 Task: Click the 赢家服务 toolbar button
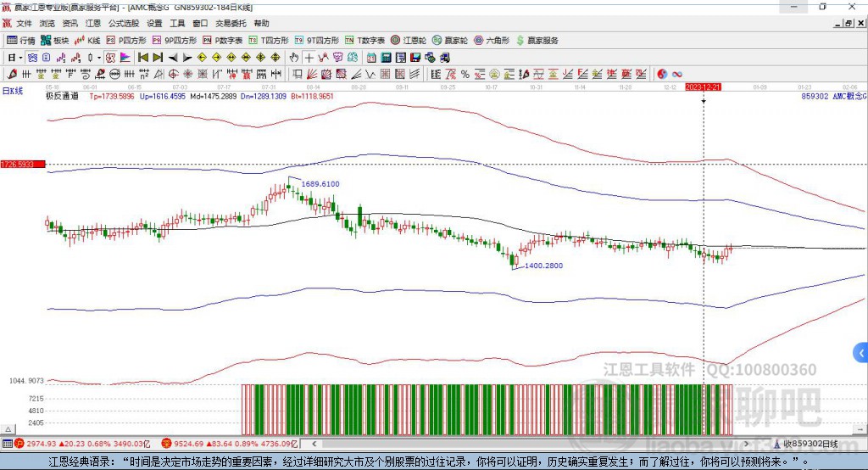[537, 41]
